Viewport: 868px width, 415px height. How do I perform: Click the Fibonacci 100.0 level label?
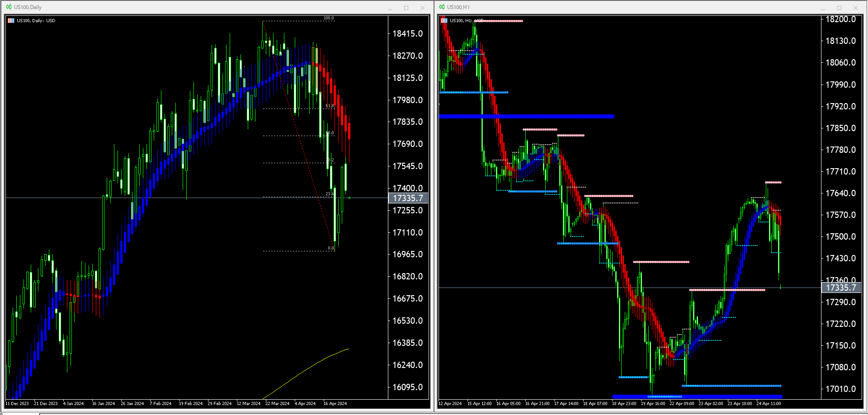[329, 18]
